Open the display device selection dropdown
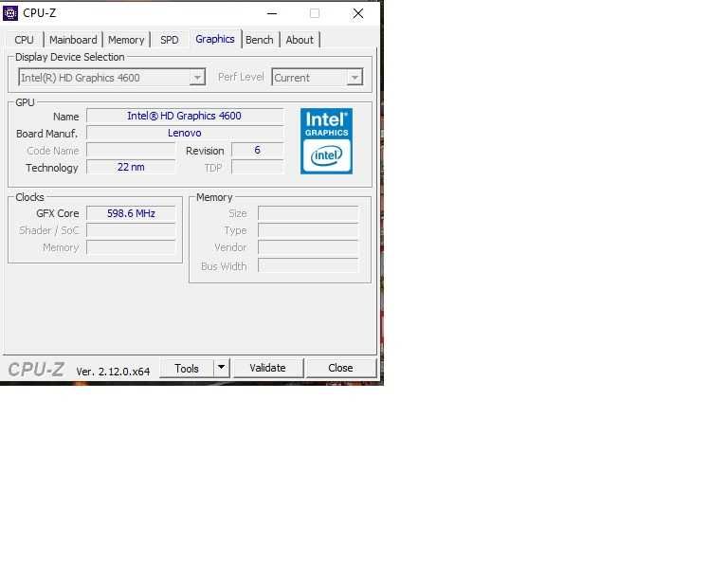Viewport: 728px width, 582px height. click(x=112, y=78)
